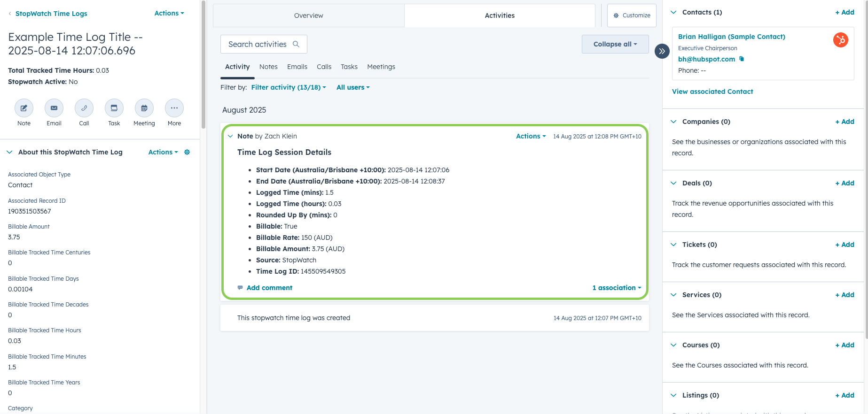Click the Associated Record ID value 190351503567
Image resolution: width=868 pixels, height=414 pixels.
pos(30,211)
